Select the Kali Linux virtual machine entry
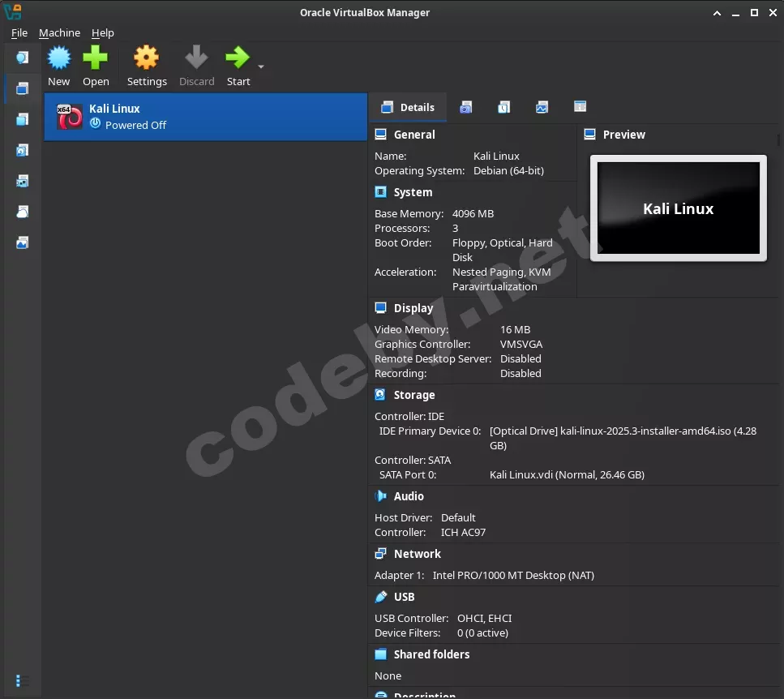 205,117
